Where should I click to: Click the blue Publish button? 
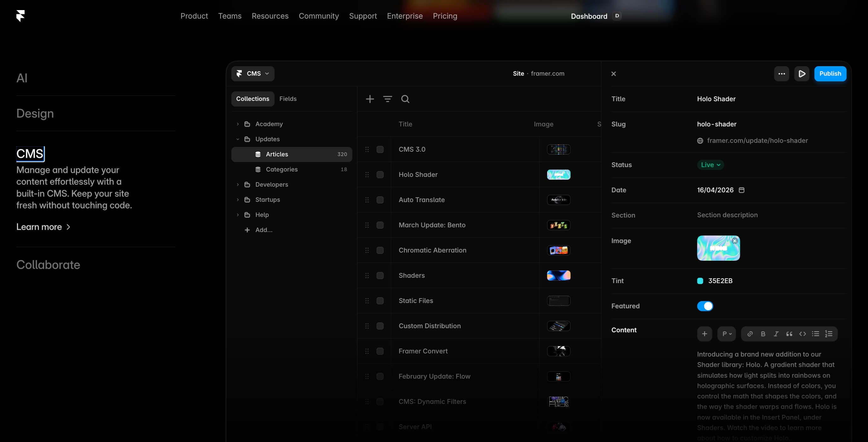tap(830, 73)
